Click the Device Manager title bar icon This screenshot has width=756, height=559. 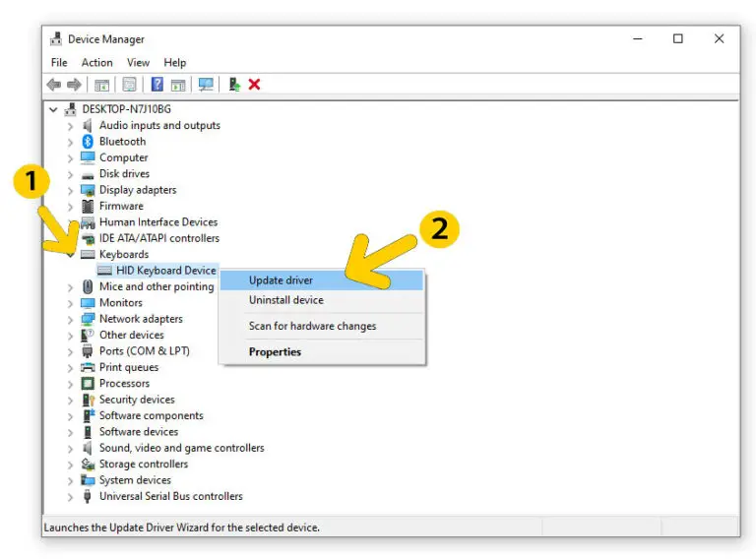pos(56,39)
